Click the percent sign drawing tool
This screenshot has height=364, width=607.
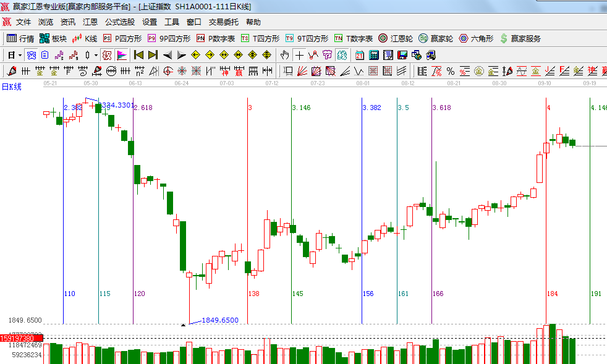point(451,71)
